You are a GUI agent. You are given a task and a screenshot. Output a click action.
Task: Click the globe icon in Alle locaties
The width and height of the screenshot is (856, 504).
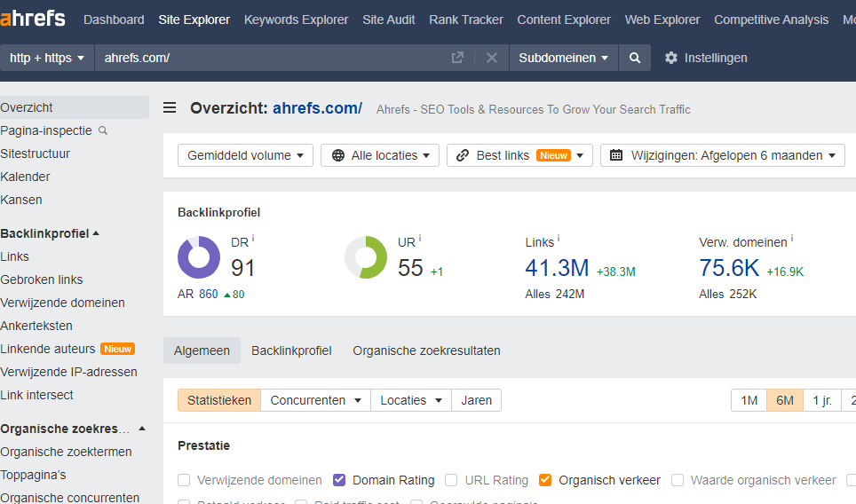click(x=338, y=155)
